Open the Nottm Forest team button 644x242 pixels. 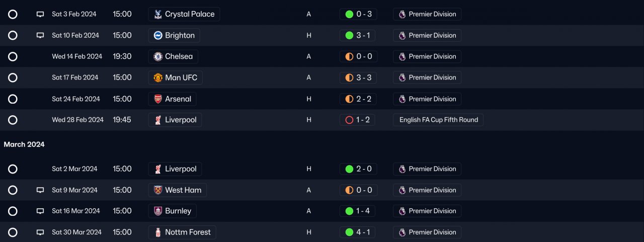tap(183, 232)
